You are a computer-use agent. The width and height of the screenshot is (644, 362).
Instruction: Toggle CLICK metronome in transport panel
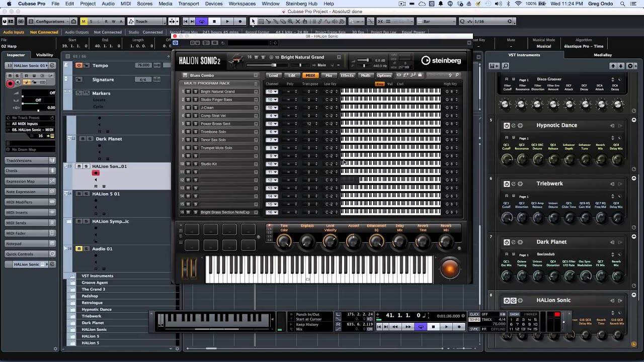[x=474, y=314]
